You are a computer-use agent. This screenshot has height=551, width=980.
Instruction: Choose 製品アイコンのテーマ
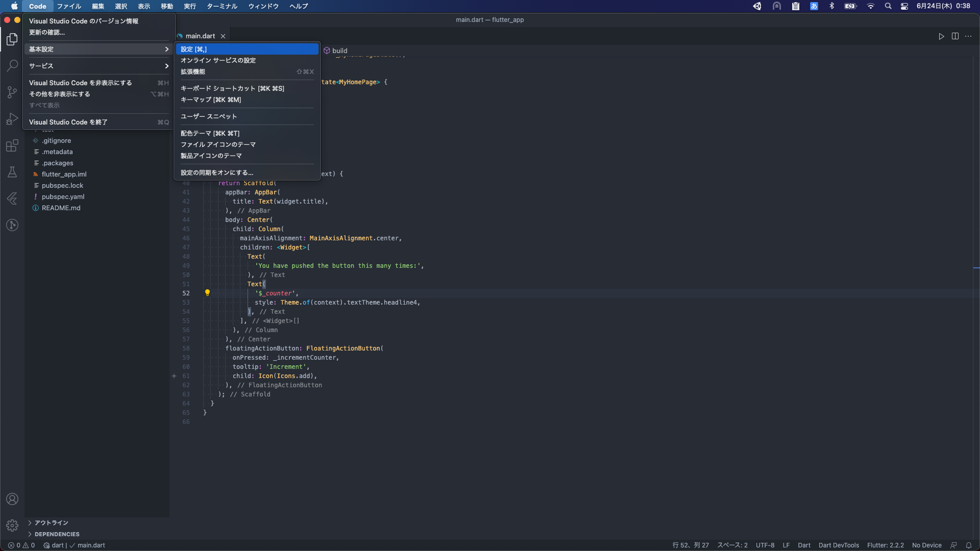[x=247, y=156]
